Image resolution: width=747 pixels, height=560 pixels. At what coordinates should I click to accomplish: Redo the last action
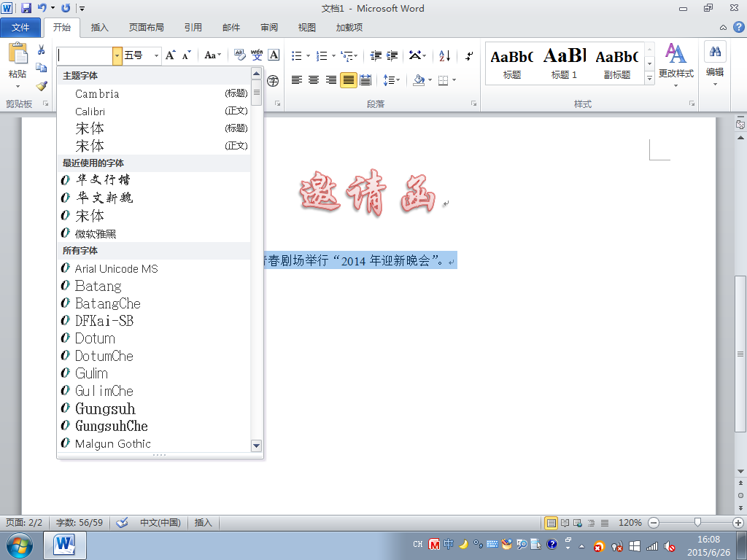pyautogui.click(x=66, y=8)
